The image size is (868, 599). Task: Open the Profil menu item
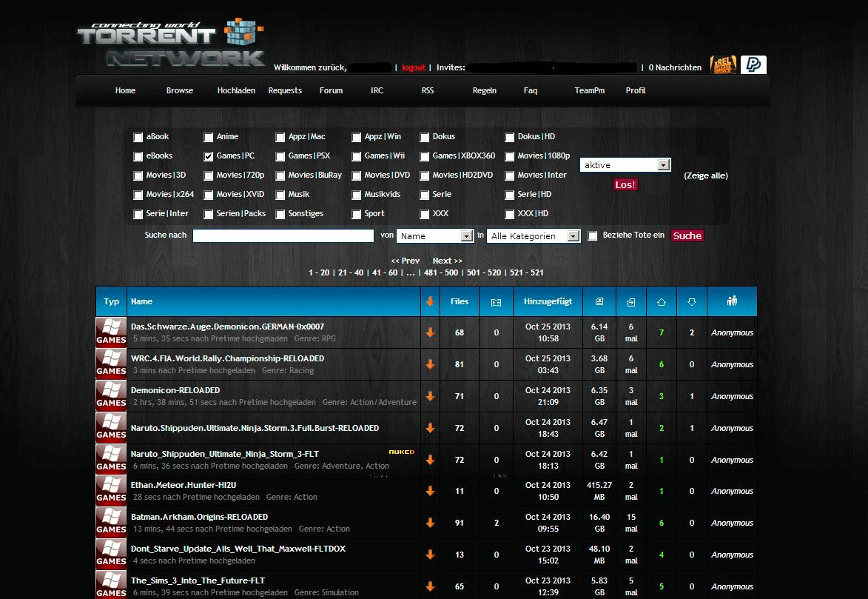pyautogui.click(x=636, y=90)
